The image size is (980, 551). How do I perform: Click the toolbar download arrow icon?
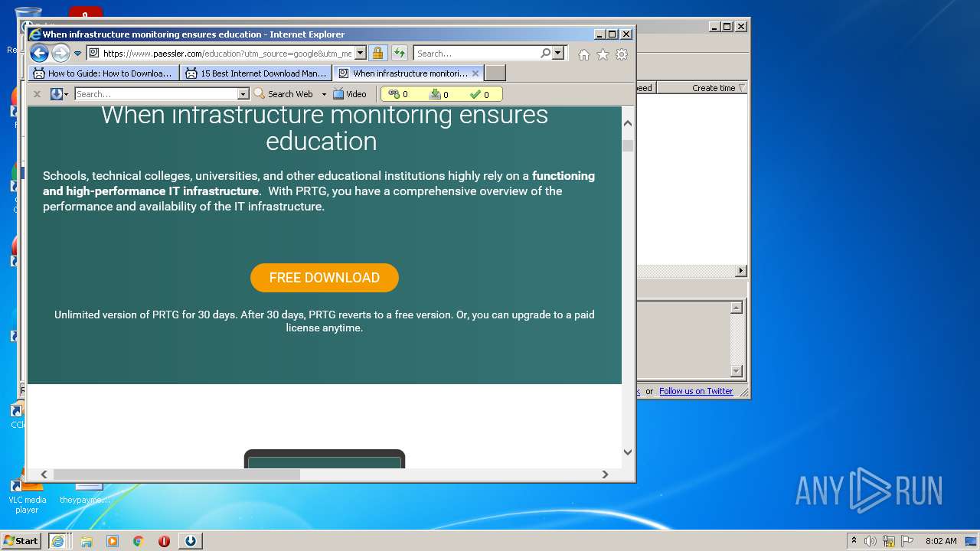tap(57, 94)
